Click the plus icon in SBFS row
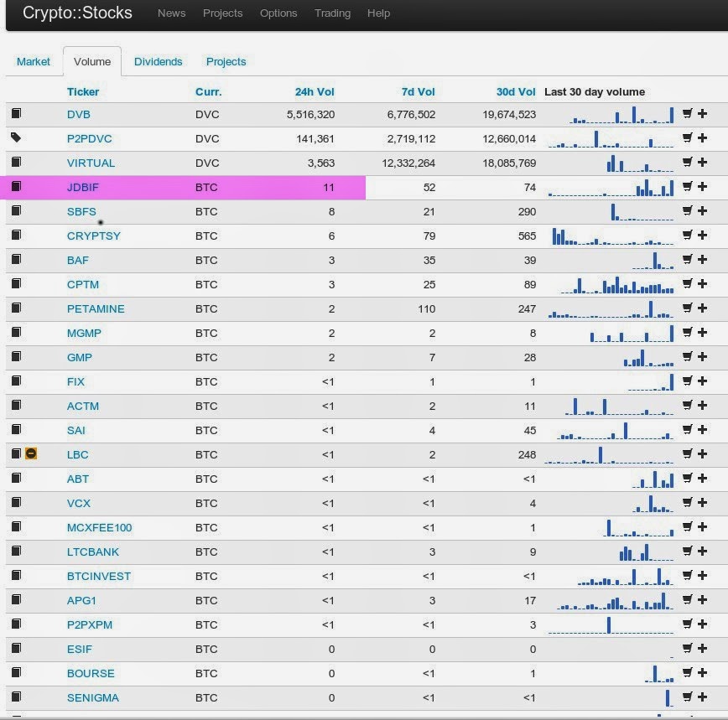The width and height of the screenshot is (728, 720). click(703, 210)
